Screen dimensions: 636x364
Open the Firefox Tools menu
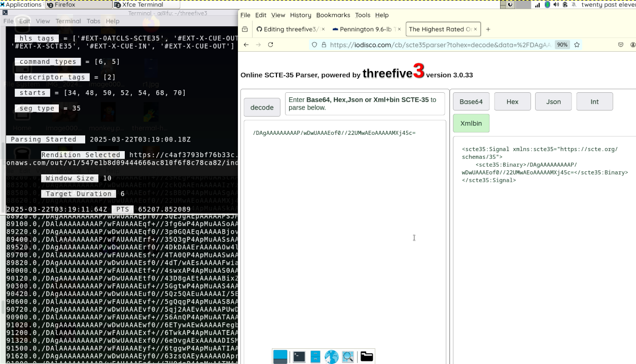(363, 15)
